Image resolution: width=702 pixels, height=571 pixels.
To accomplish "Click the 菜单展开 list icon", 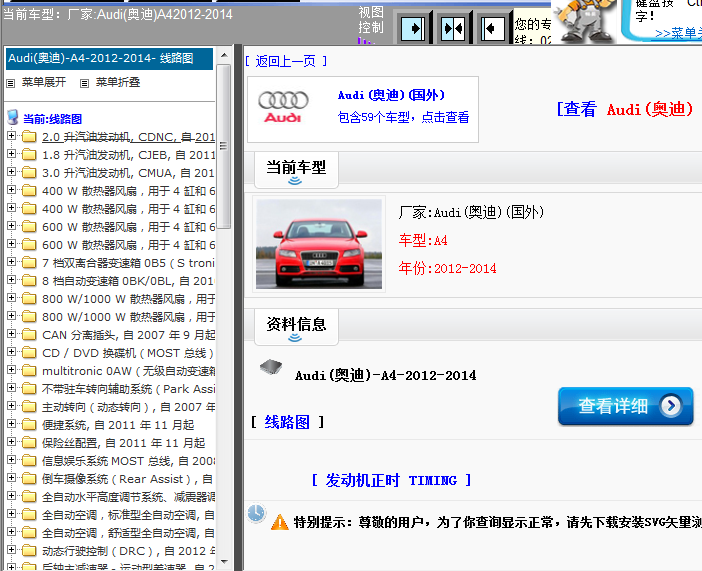I will coord(11,83).
